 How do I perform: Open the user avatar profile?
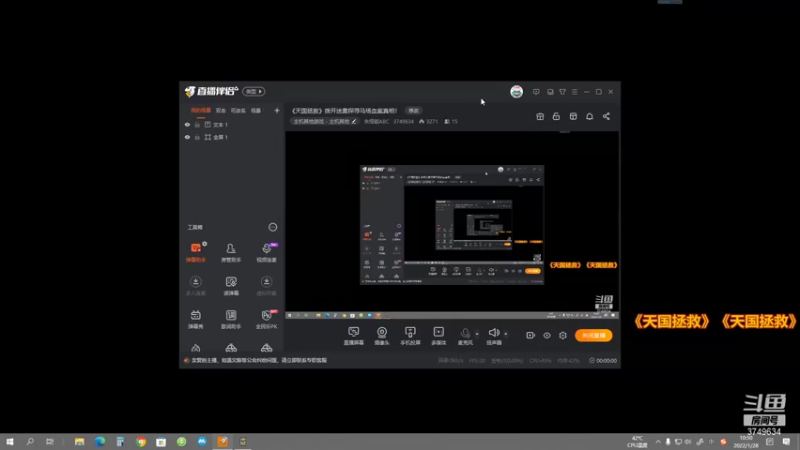coord(516,91)
